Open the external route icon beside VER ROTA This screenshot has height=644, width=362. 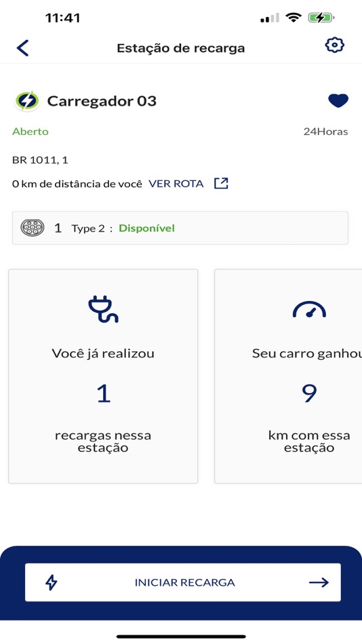click(221, 183)
